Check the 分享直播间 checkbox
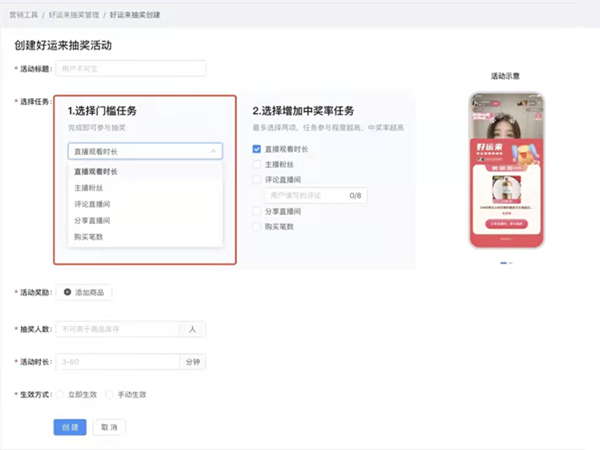 coord(257,212)
